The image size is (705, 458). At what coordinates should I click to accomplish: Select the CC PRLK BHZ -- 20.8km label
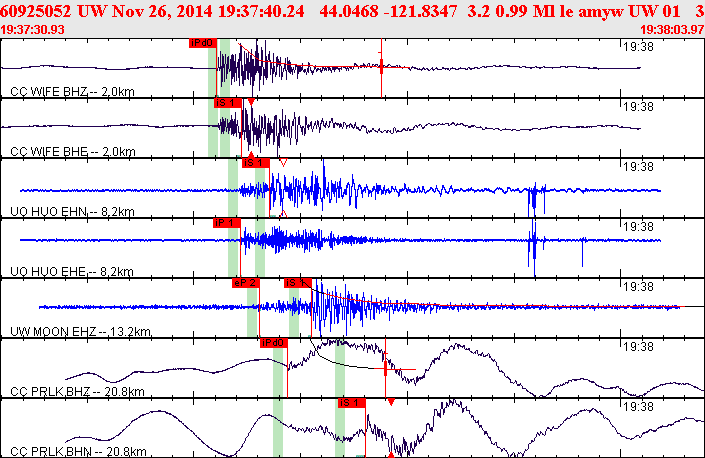click(77, 391)
